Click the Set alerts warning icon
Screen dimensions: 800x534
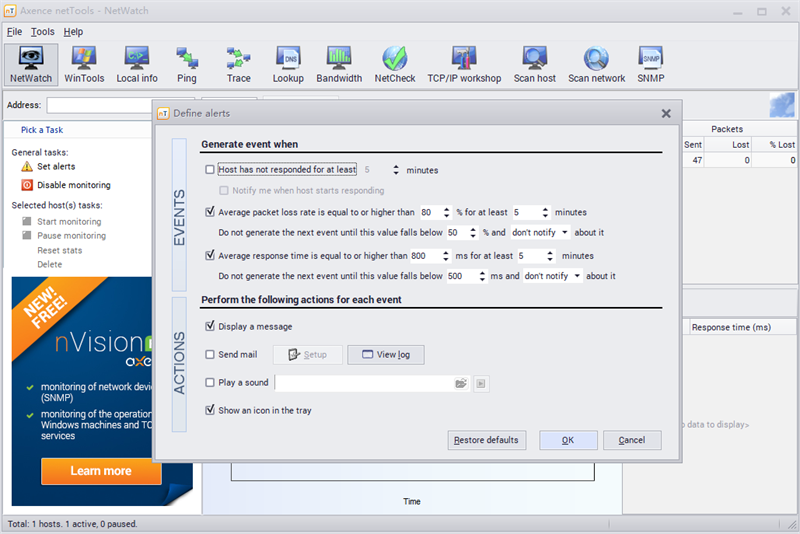pyautogui.click(x=27, y=167)
